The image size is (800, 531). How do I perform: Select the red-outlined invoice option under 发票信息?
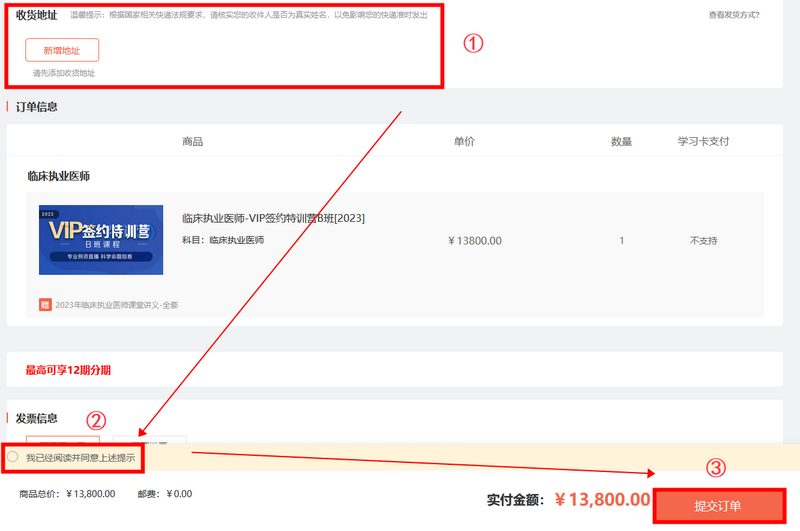pyautogui.click(x=62, y=439)
